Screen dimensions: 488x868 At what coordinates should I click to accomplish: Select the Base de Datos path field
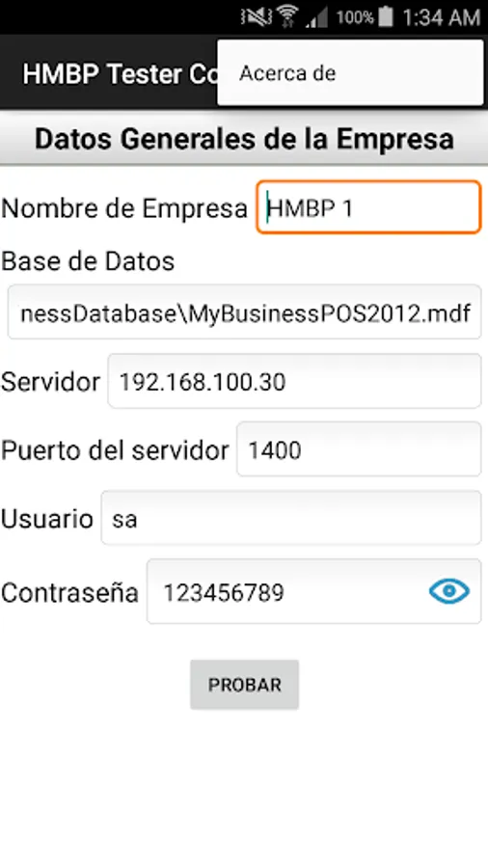(x=244, y=312)
